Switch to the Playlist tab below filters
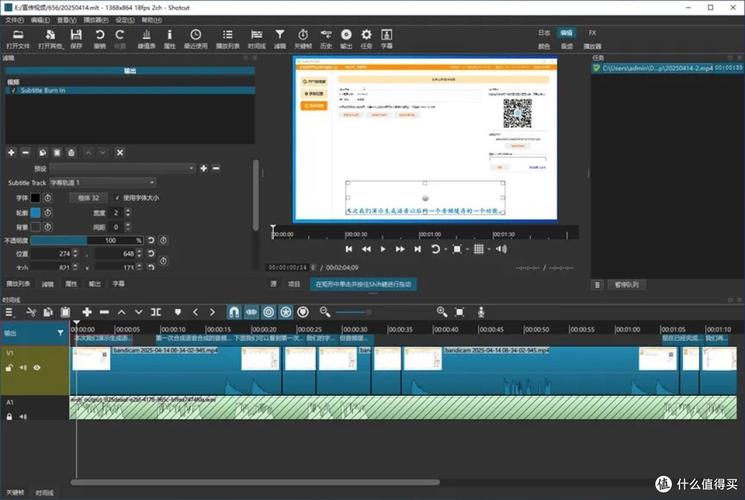This screenshot has height=500, width=745. [19, 284]
